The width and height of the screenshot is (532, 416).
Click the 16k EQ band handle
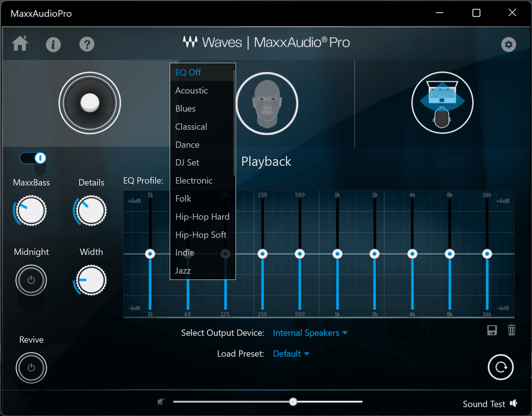click(487, 254)
